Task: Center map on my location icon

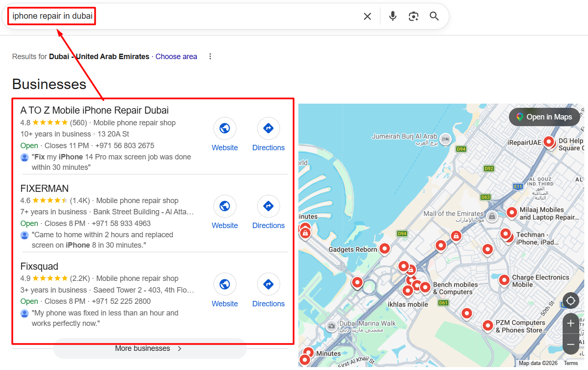Action: 571,300
